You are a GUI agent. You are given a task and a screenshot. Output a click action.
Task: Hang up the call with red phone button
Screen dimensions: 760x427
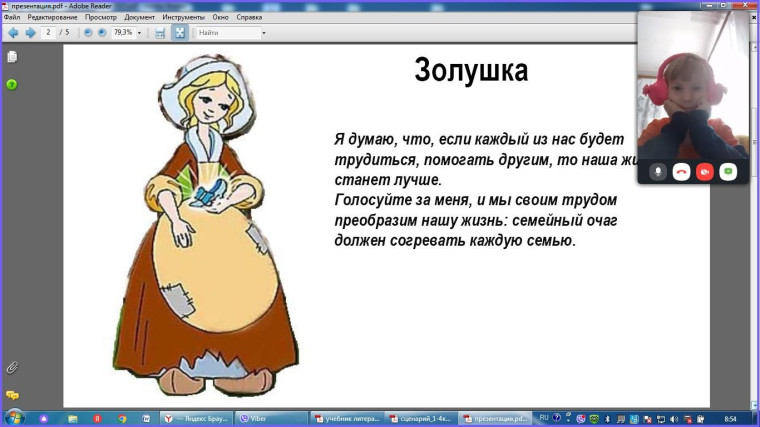681,172
